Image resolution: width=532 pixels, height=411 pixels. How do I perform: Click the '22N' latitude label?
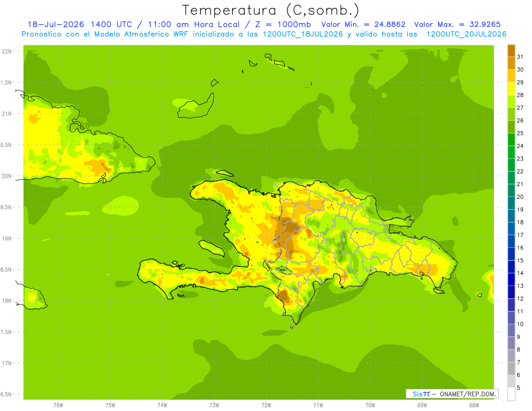pyautogui.click(x=6, y=51)
